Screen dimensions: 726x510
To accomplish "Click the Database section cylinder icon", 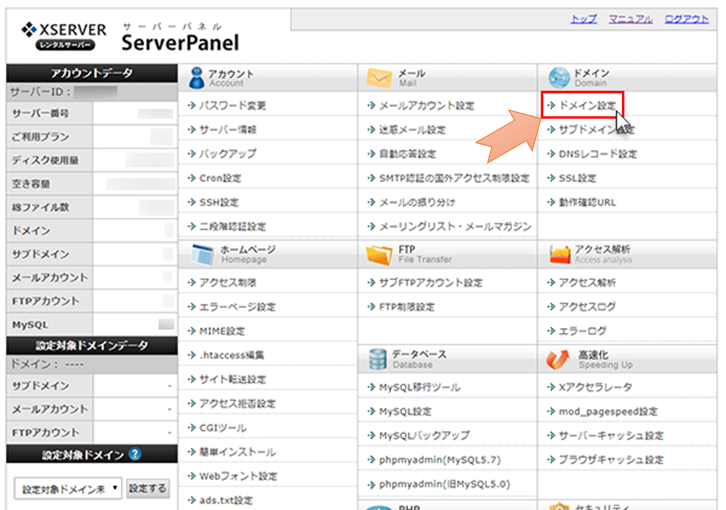I will (378, 358).
